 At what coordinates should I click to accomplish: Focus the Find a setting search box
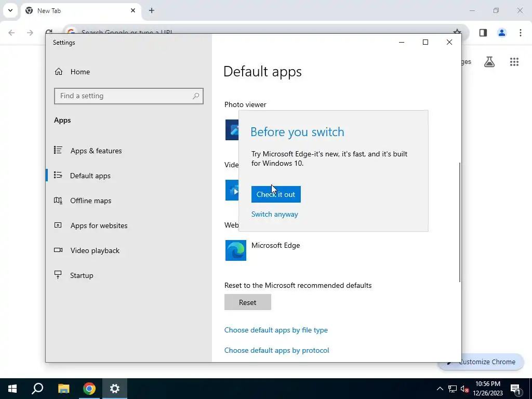129,96
